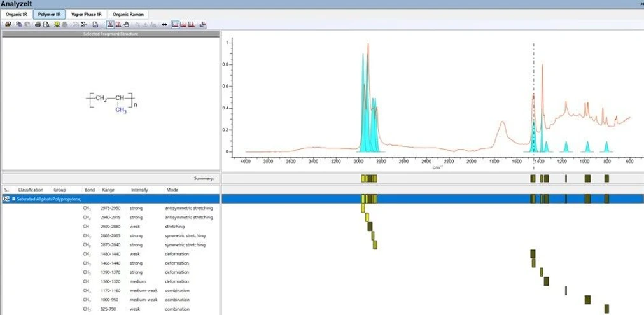The width and height of the screenshot is (644, 315).
Task: Switch to the Organic Raman tab
Action: 128,13
